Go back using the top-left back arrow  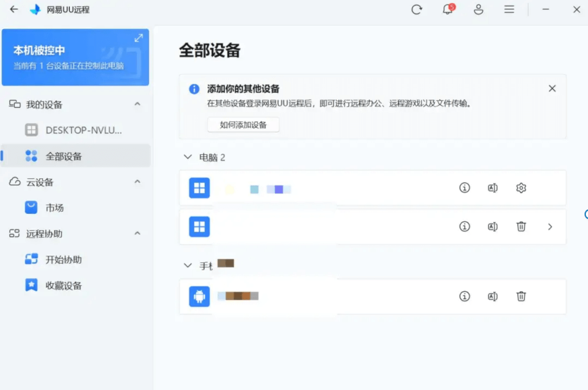pos(12,9)
